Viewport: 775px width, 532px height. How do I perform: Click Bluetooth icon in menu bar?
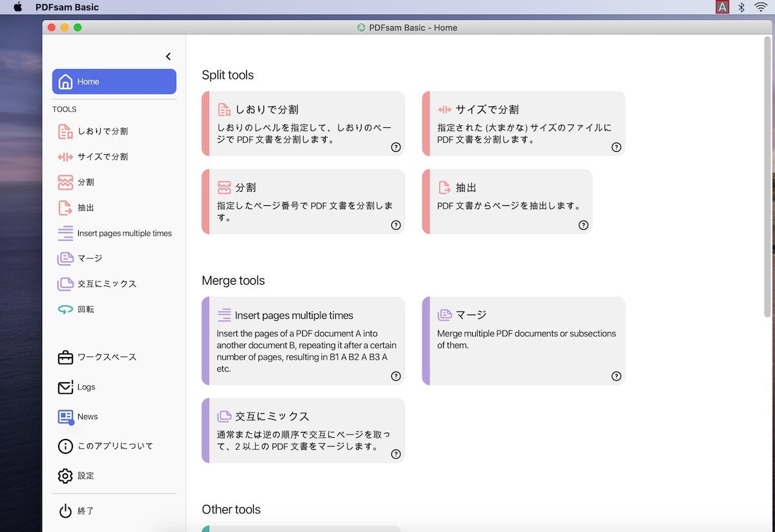pos(741,7)
